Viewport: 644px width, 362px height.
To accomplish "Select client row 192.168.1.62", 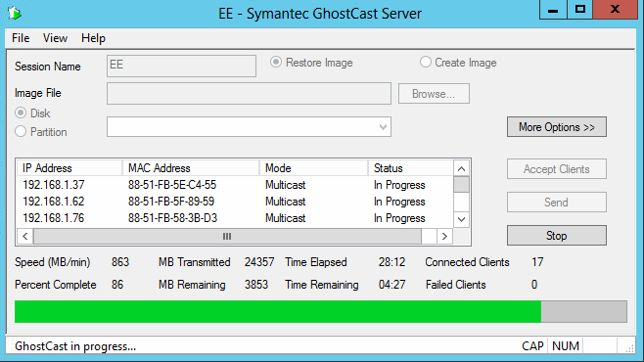I will tap(235, 202).
